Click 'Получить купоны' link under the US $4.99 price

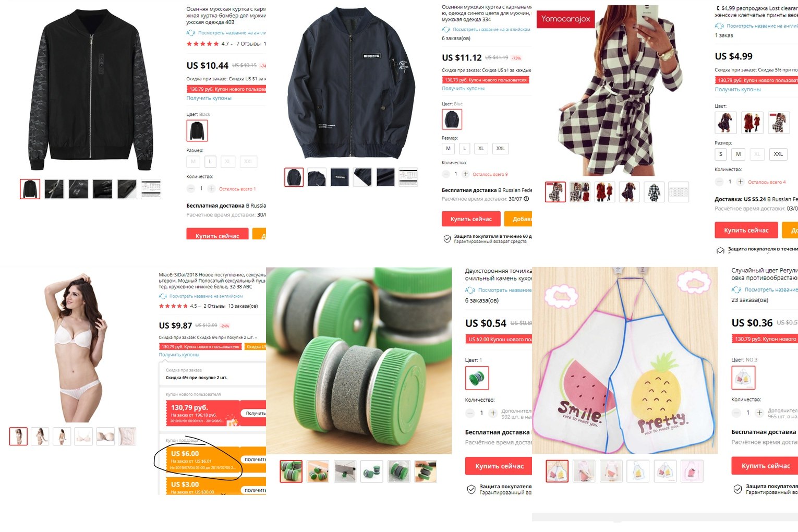(x=737, y=90)
